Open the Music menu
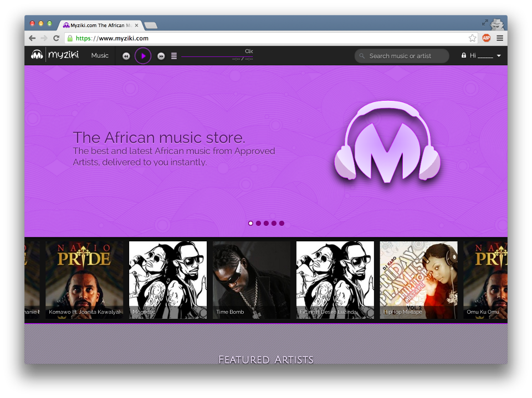 100,55
